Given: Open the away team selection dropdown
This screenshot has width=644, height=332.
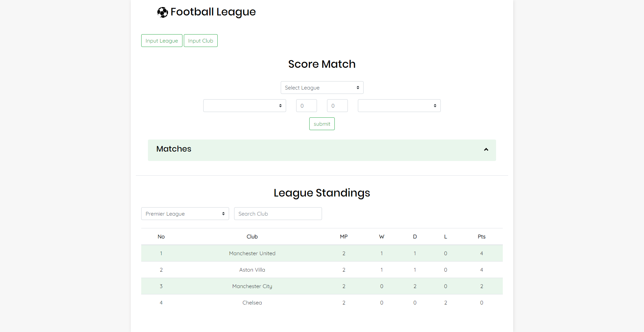Looking at the screenshot, I should pyautogui.click(x=398, y=105).
